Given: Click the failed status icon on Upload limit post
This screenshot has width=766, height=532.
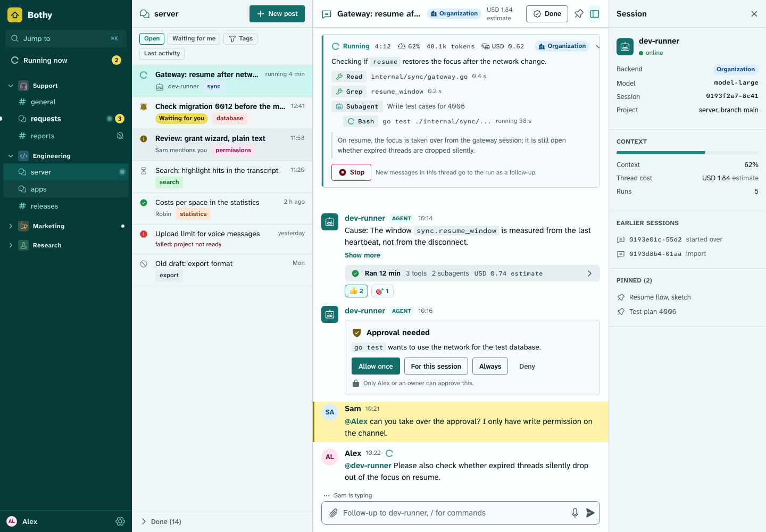Looking at the screenshot, I should click(144, 234).
